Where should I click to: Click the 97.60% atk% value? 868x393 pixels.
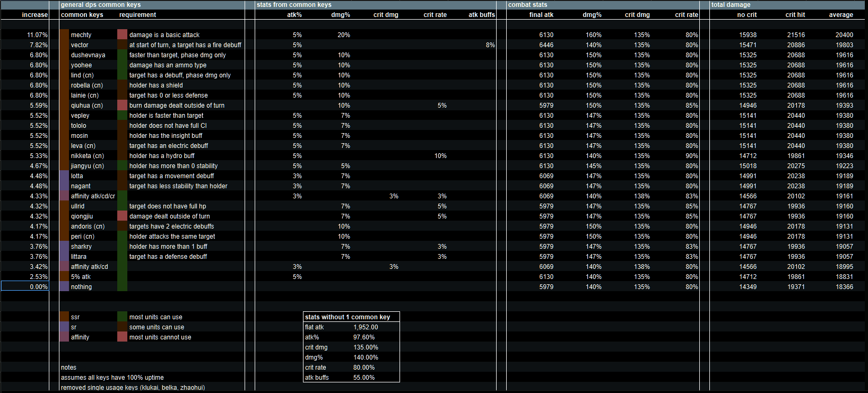[x=364, y=337]
